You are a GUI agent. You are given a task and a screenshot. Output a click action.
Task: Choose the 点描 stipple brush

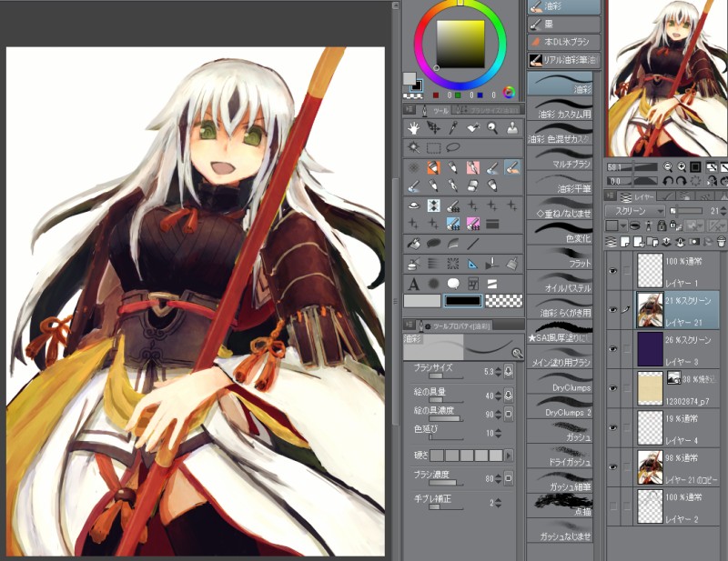tap(560, 506)
